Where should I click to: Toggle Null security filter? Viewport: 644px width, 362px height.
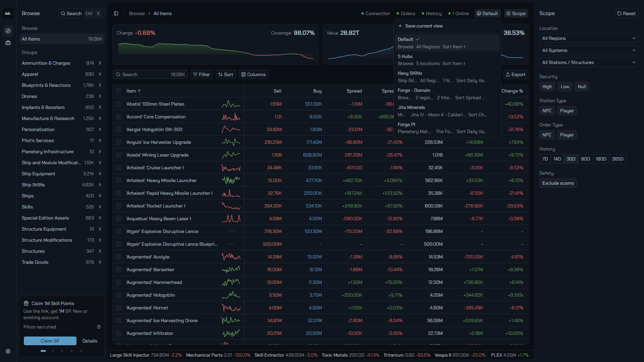[x=582, y=86]
